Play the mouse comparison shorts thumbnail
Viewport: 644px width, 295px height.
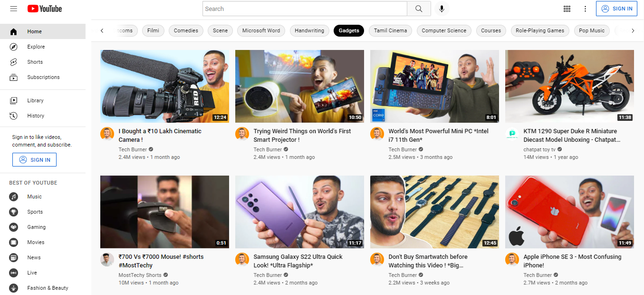pyautogui.click(x=164, y=212)
